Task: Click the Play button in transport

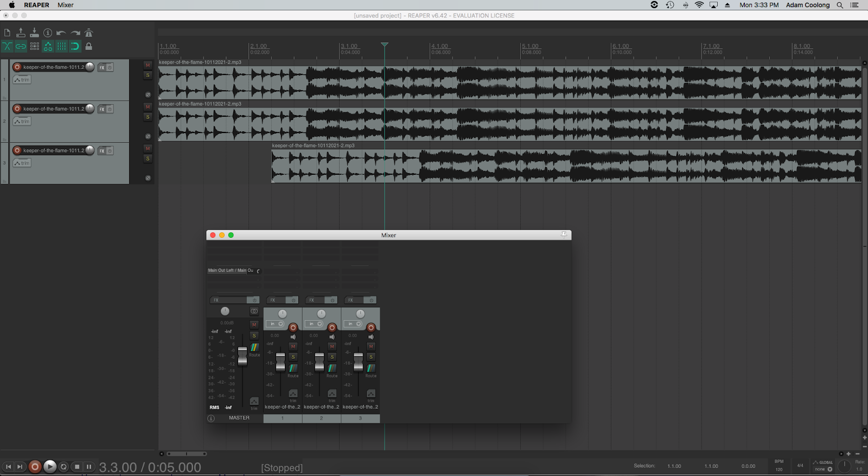Action: pyautogui.click(x=50, y=466)
